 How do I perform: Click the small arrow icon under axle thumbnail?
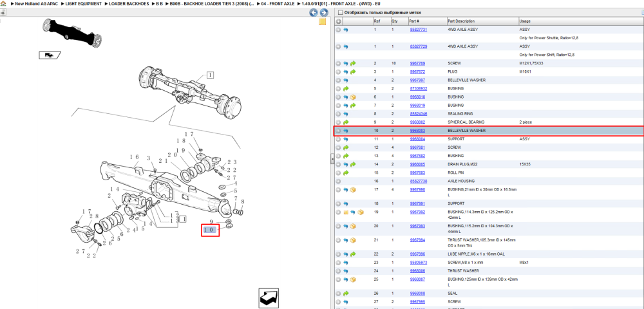click(50, 55)
